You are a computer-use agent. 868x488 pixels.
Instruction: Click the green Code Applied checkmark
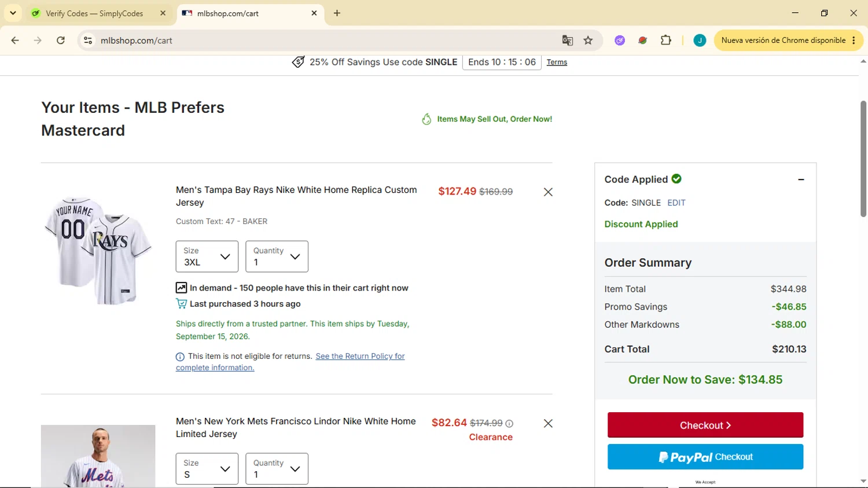point(676,179)
